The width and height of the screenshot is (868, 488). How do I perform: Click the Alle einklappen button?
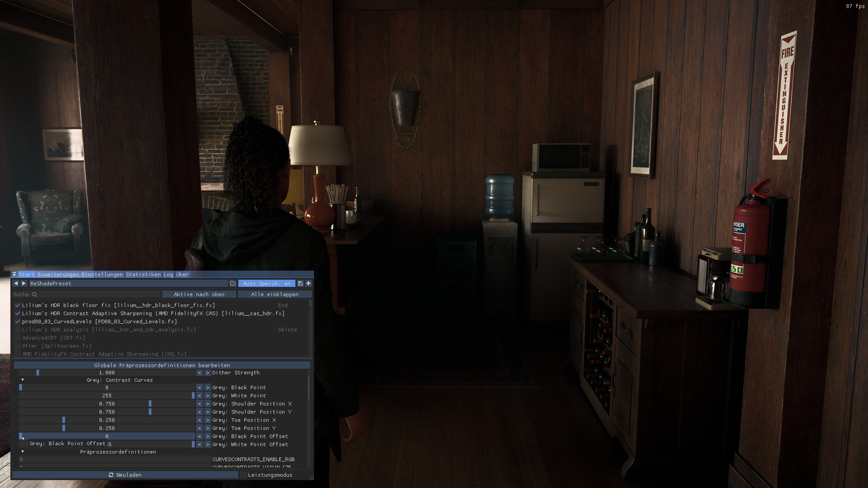tap(275, 294)
